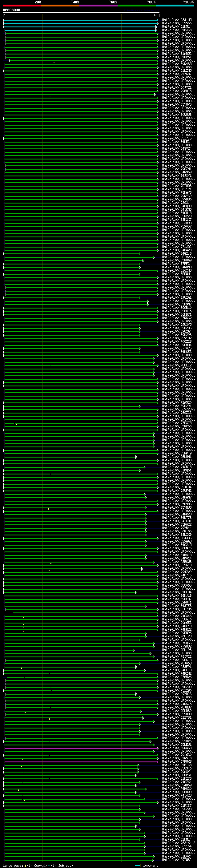Select the UniRef100_B3P2Z8 entry

click(x=177, y=216)
